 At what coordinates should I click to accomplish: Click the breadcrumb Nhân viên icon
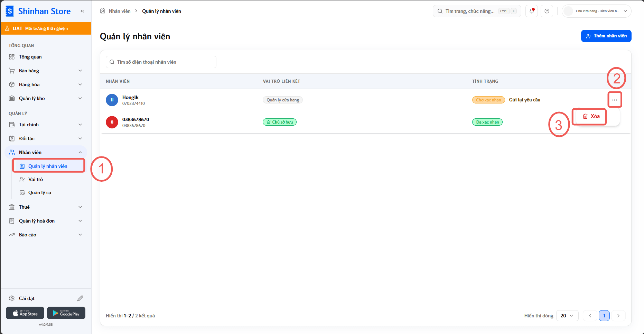[x=103, y=11]
